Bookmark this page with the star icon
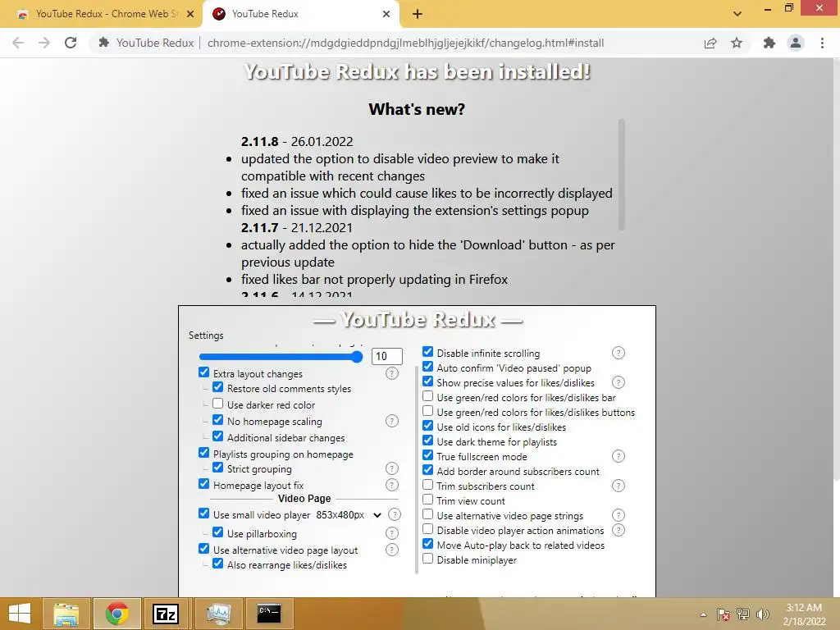The height and width of the screenshot is (630, 840). (x=737, y=43)
